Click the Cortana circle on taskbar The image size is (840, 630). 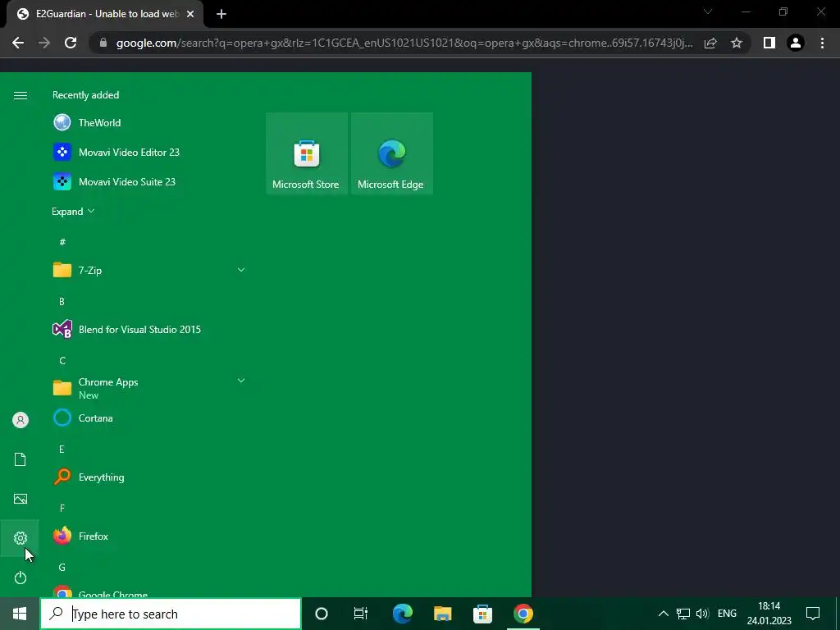pyautogui.click(x=322, y=614)
